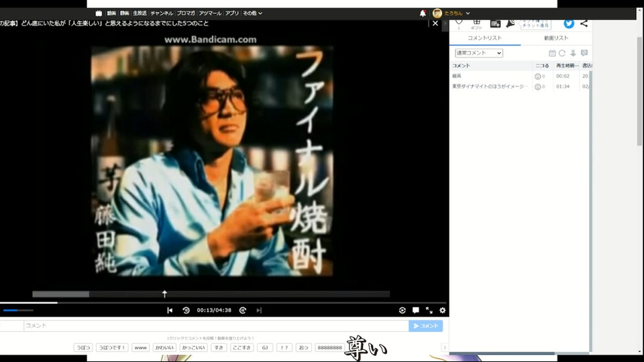Open the 通常コメント dropdown
The image size is (644, 362).
(x=479, y=53)
